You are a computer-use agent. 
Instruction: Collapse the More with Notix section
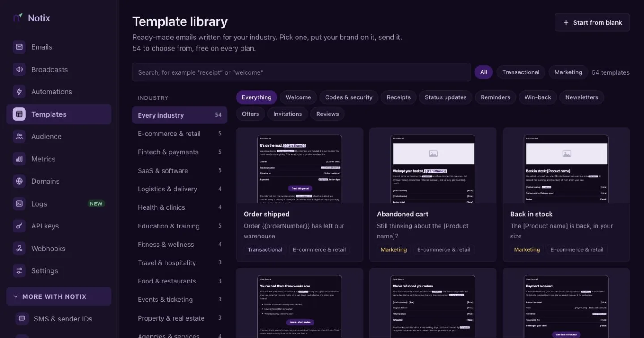point(59,296)
